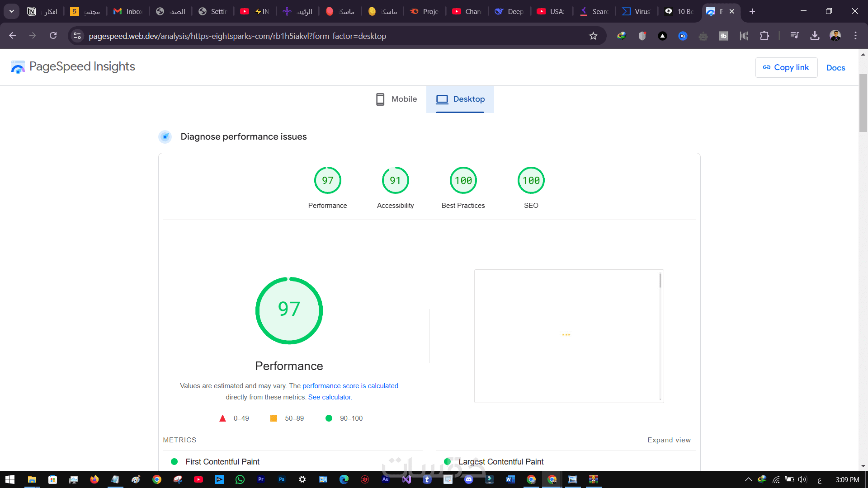The width and height of the screenshot is (868, 488).
Task: Show hidden system tray icons chevron
Action: point(748,479)
